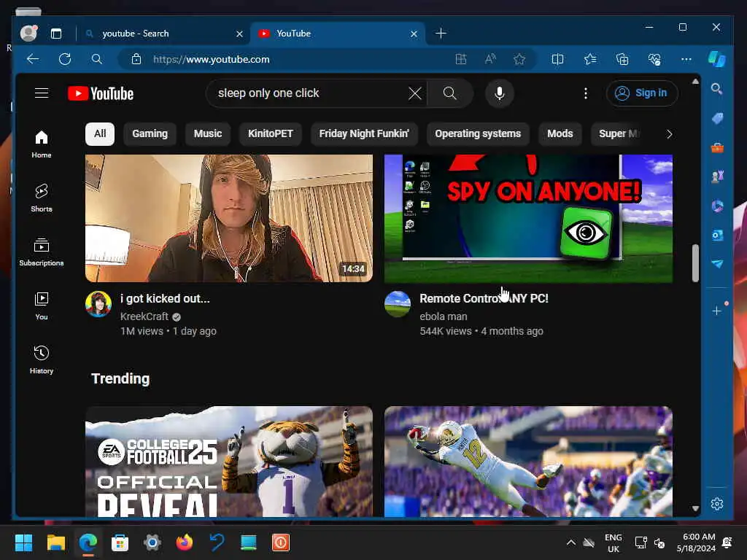Select the All filter chip

coord(99,134)
